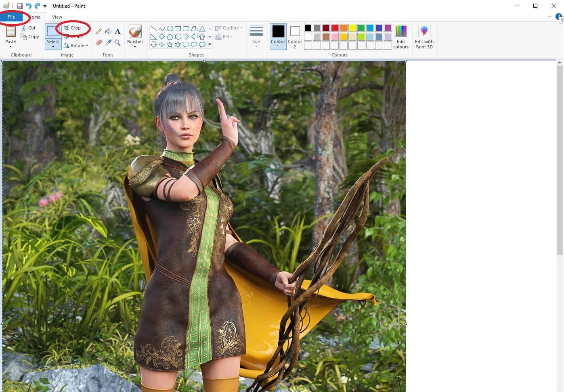Pick the red swatch in the Colours palette
Screen dimensions: 564x392
coord(335,27)
